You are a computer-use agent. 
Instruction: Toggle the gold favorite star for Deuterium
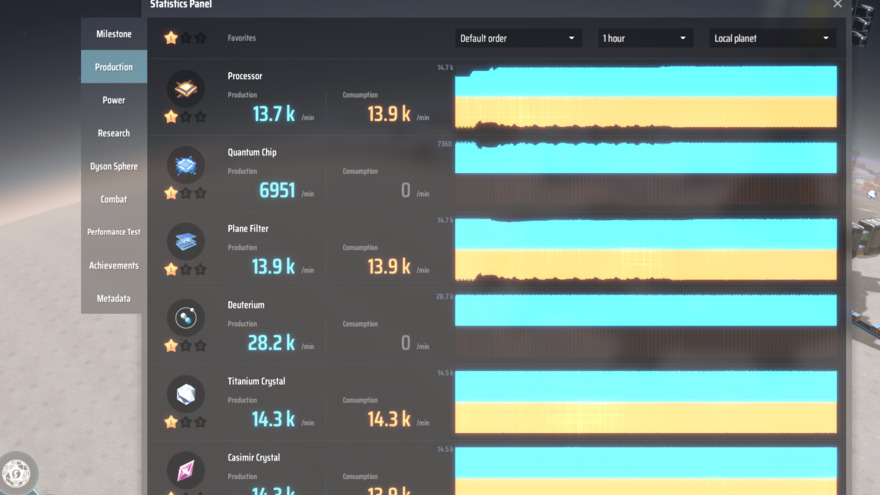pos(171,345)
